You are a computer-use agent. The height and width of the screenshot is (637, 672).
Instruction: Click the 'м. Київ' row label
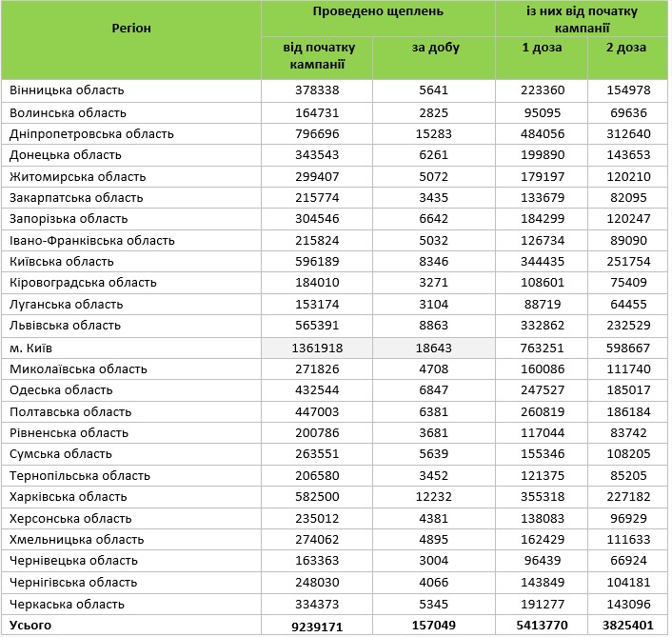coord(30,348)
